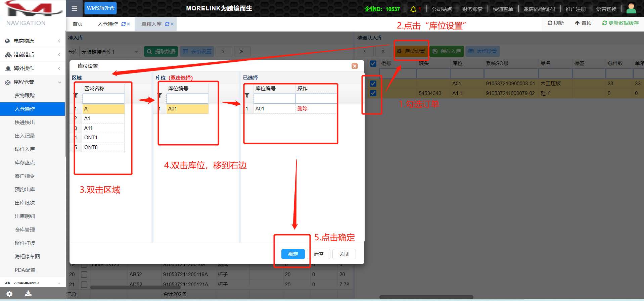Click the download icon at sidebar bottom
Image resolution: width=644 pixels, height=301 pixels.
pyautogui.click(x=29, y=294)
